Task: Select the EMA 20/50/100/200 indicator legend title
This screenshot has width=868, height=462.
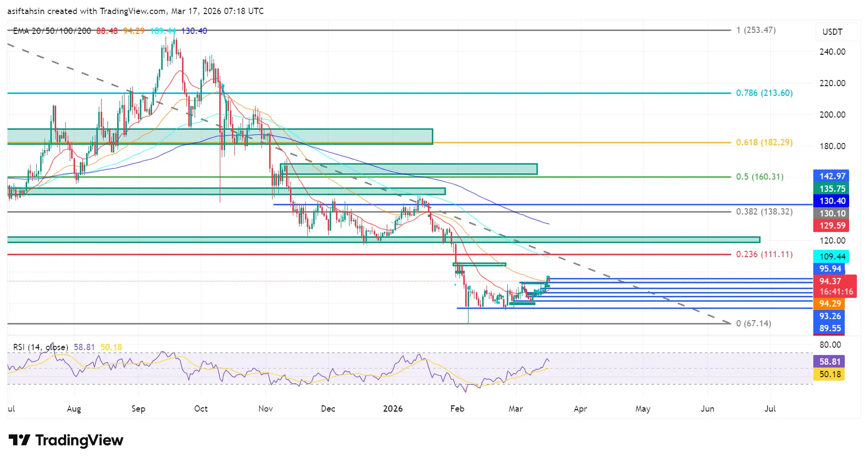Action: tap(52, 31)
